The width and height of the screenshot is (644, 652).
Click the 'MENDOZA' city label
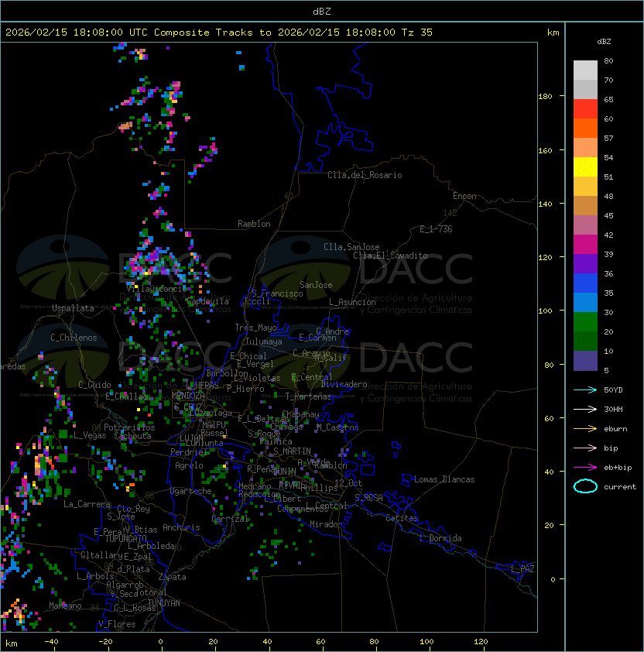tap(188, 395)
